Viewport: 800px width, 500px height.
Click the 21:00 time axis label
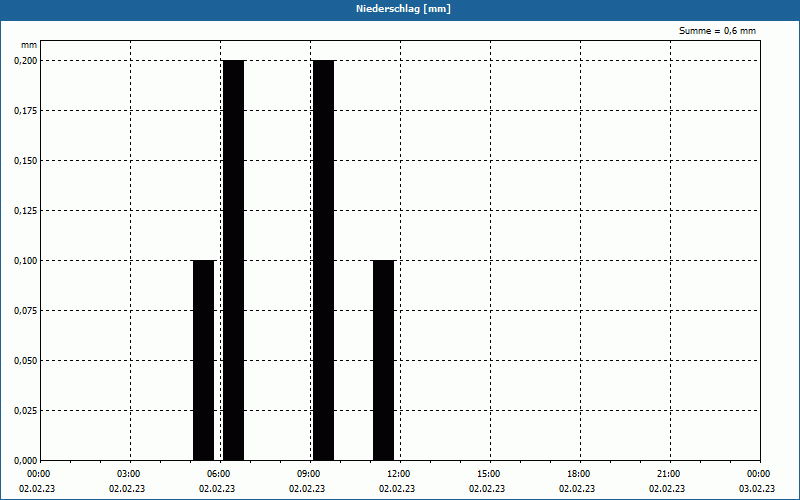click(x=669, y=474)
